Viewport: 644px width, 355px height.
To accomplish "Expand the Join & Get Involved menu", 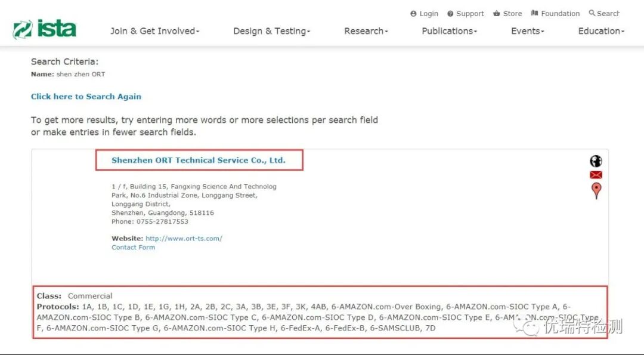I will click(x=155, y=31).
